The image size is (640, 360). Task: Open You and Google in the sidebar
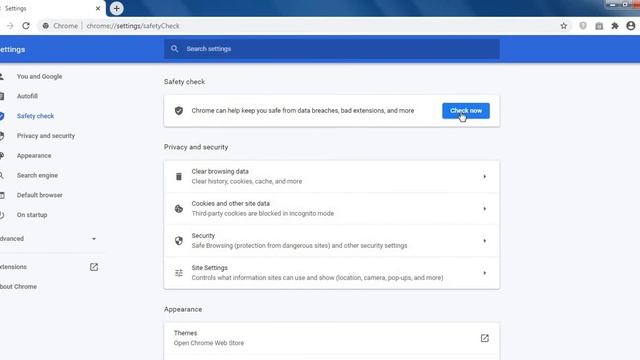[x=40, y=76]
